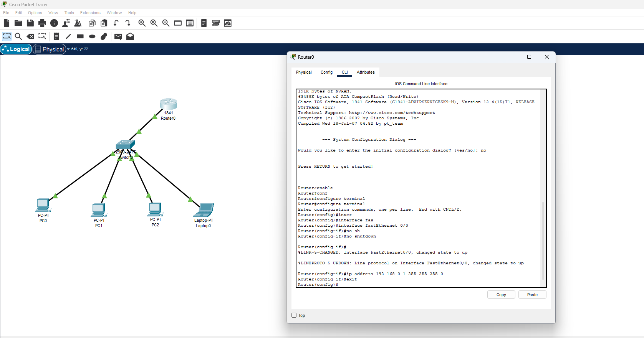Image resolution: width=644 pixels, height=338 pixels.
Task: Activate the Select tool
Action: coord(7,36)
